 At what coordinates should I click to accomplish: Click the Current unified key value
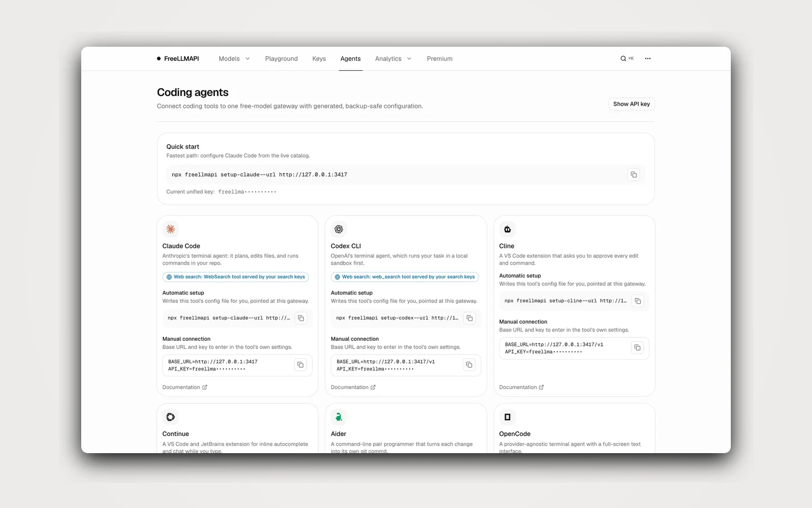[247, 192]
